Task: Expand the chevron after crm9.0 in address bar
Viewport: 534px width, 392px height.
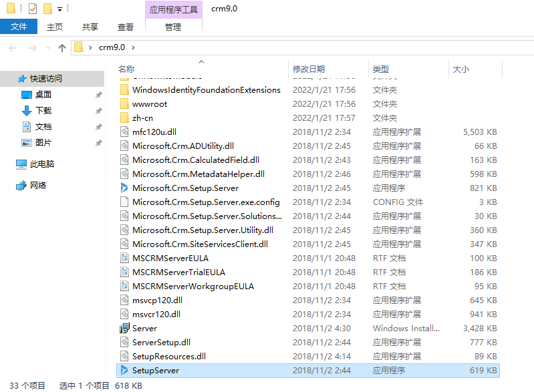Action: point(133,47)
